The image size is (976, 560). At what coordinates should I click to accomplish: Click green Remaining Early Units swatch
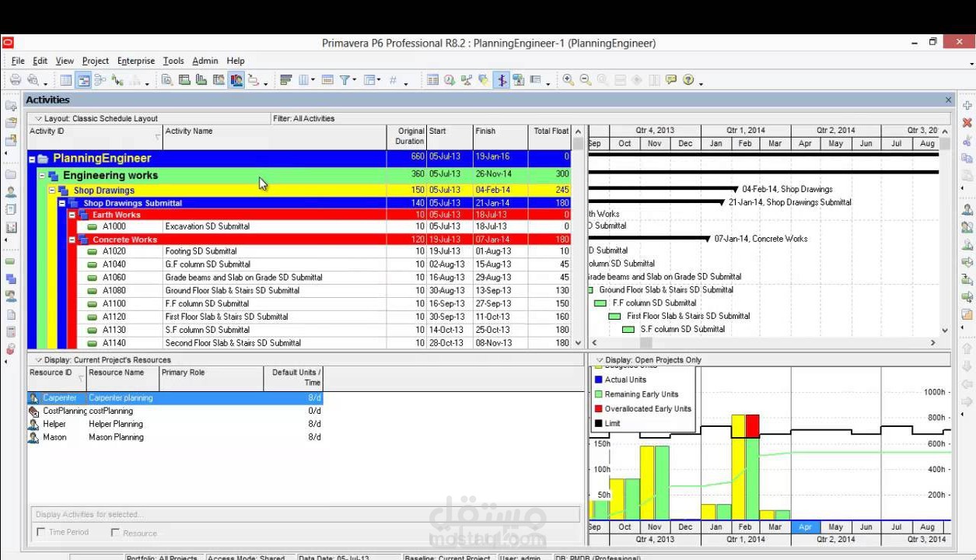pos(598,394)
